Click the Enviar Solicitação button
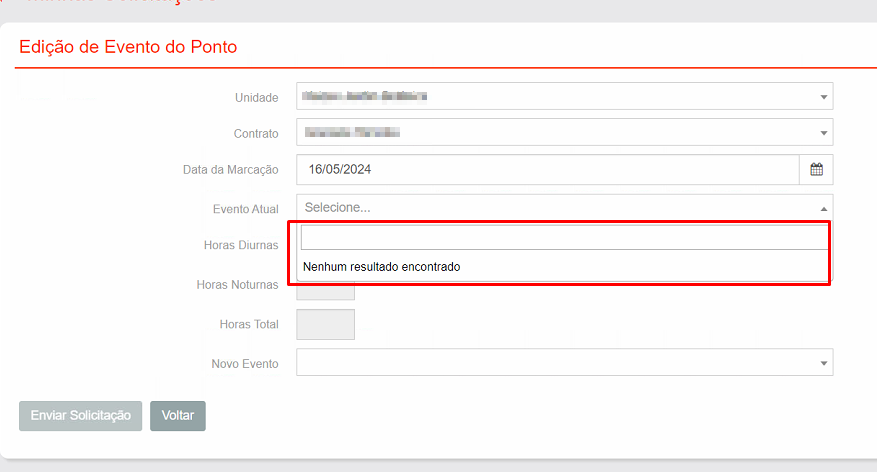 pyautogui.click(x=81, y=416)
